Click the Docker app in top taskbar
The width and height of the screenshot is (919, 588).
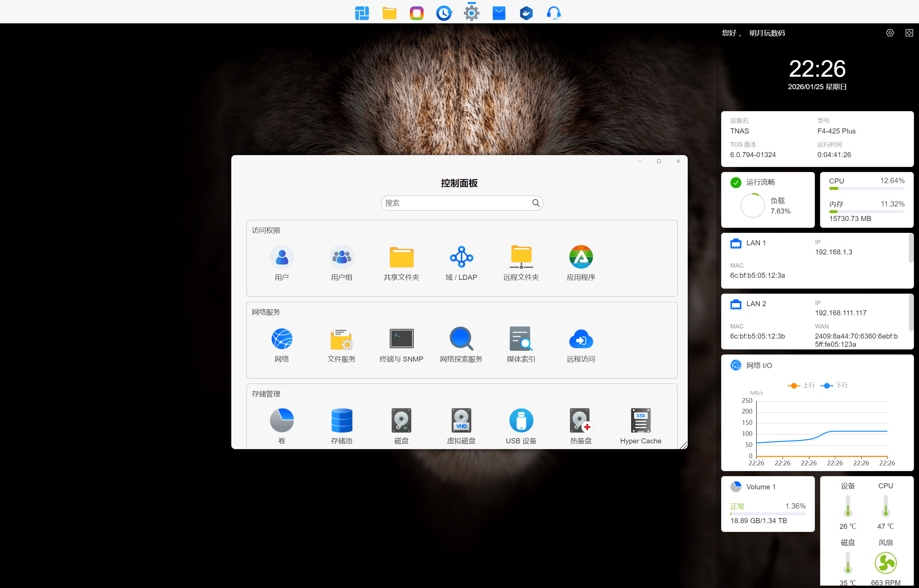526,14
